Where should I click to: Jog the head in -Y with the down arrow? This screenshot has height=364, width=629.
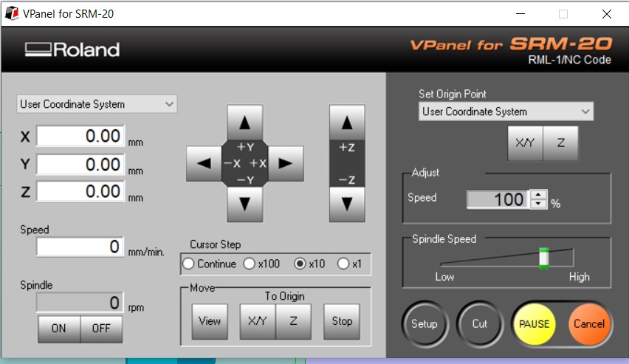pos(244,204)
